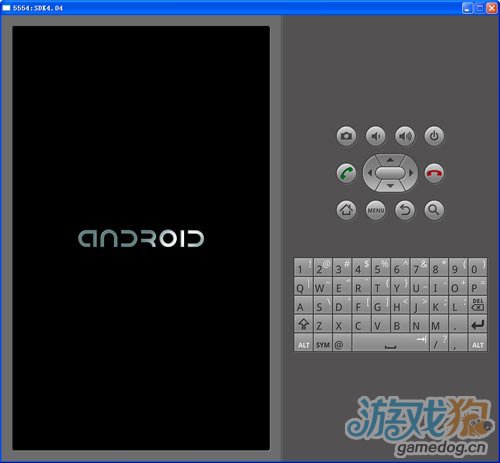Viewport: 500px width, 463px height.
Task: Click the Q key
Action: 303,286
